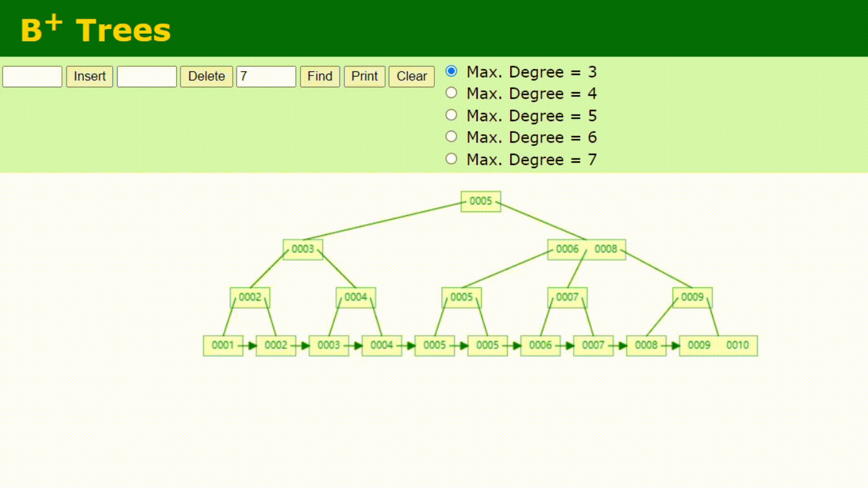Viewport: 868px width, 488px height.
Task: Click the Print button
Action: point(364,76)
